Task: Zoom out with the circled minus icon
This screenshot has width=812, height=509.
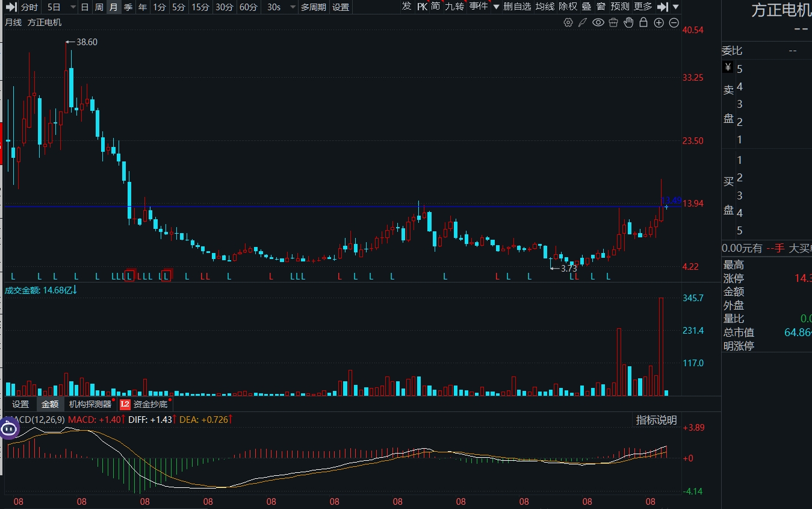Action: [x=674, y=23]
